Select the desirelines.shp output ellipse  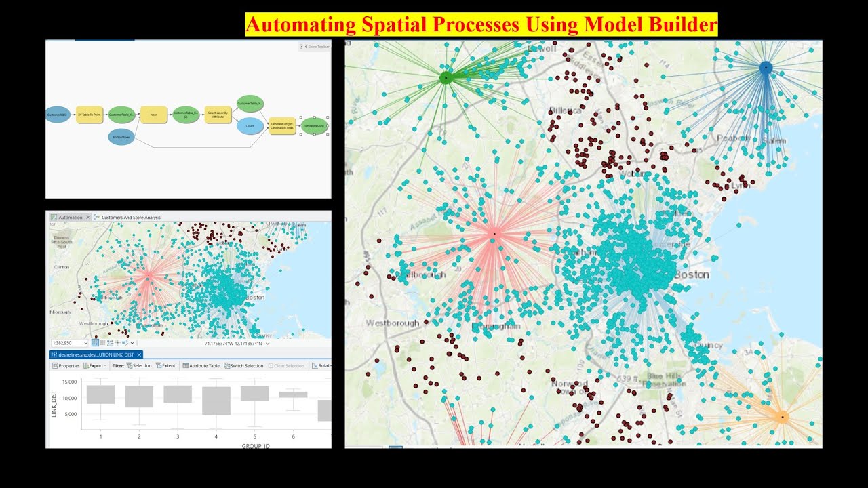pos(314,125)
